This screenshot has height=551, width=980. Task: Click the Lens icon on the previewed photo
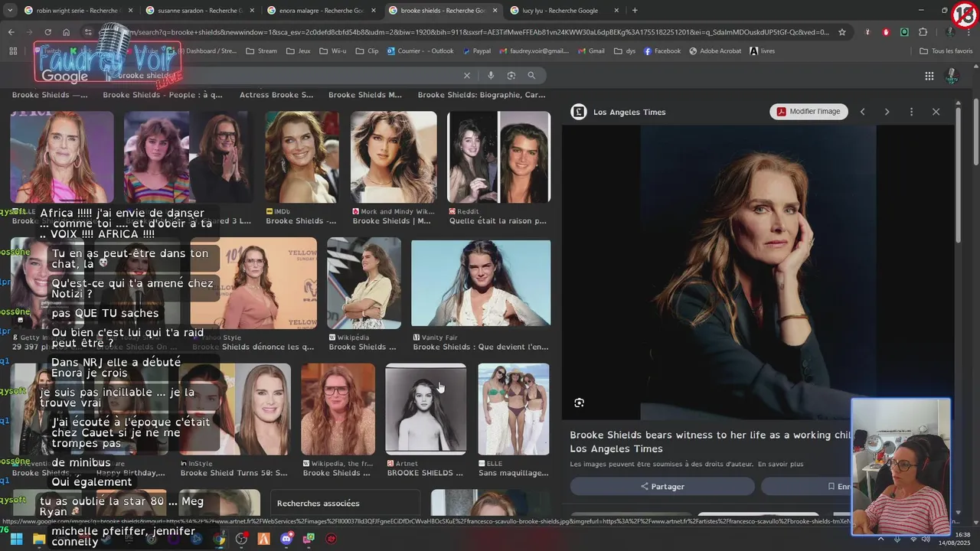580,403
